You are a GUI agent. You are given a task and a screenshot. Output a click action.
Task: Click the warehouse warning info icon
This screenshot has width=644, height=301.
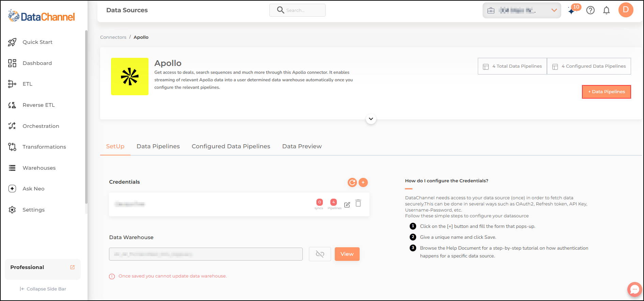(x=112, y=277)
